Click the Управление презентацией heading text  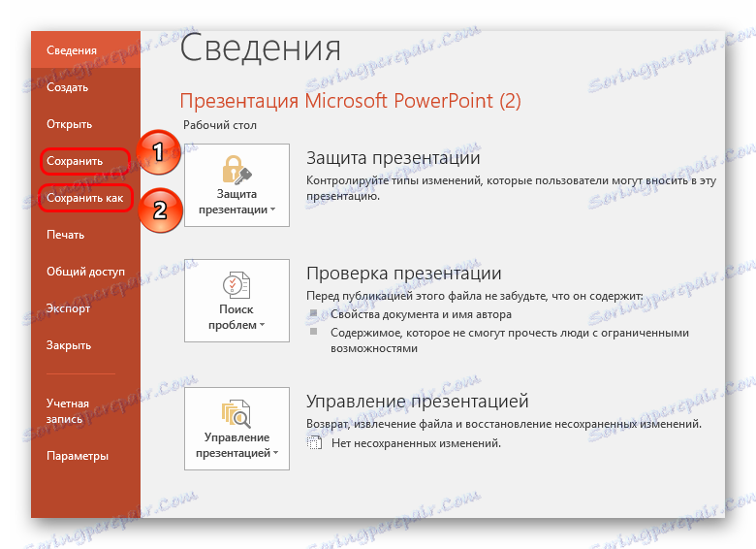(x=418, y=402)
